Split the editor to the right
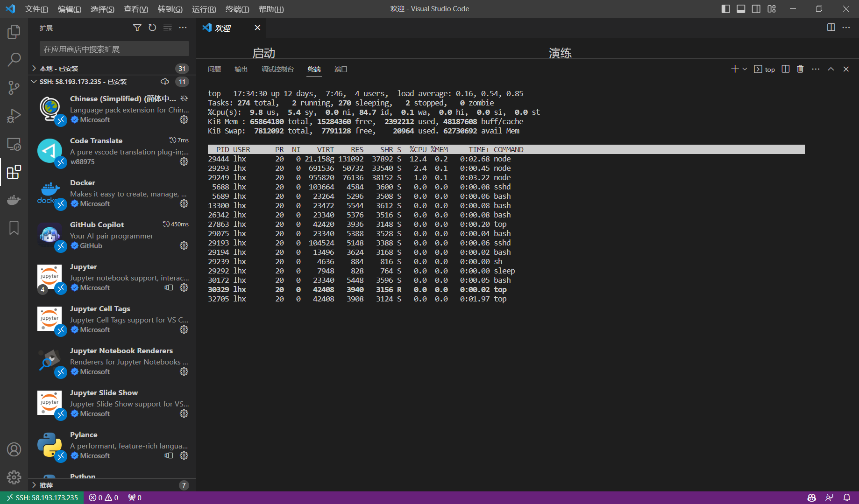The image size is (859, 504). tap(831, 28)
